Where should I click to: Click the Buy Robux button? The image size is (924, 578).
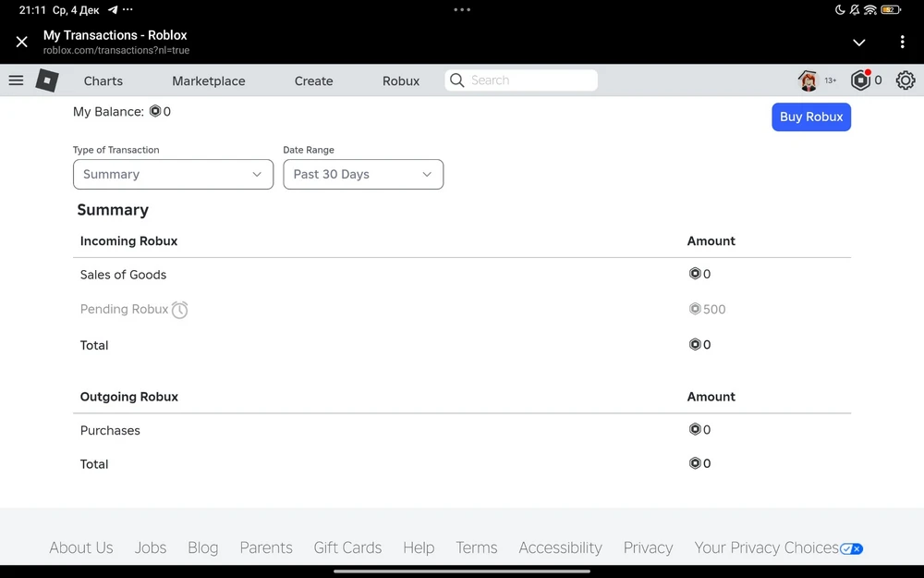(x=811, y=117)
